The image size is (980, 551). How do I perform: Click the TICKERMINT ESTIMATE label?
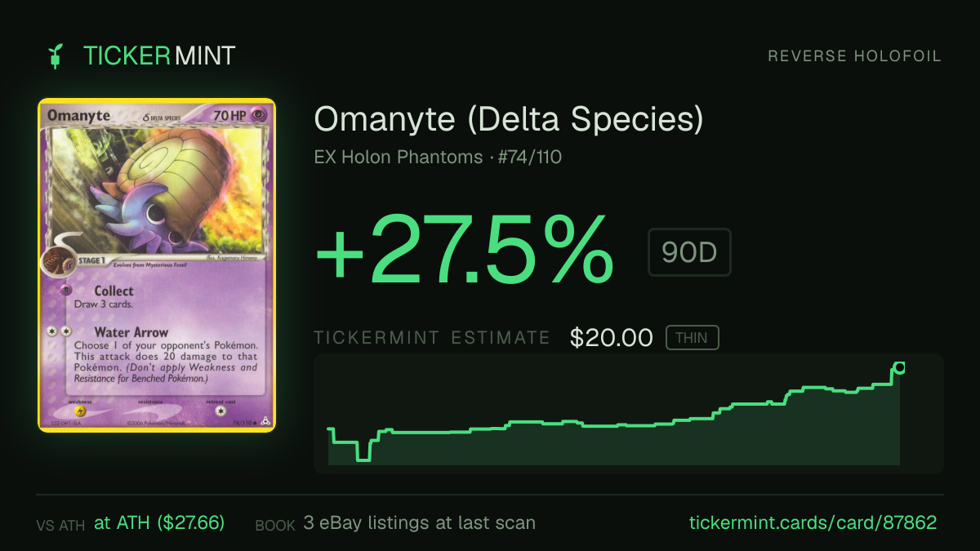pos(432,338)
